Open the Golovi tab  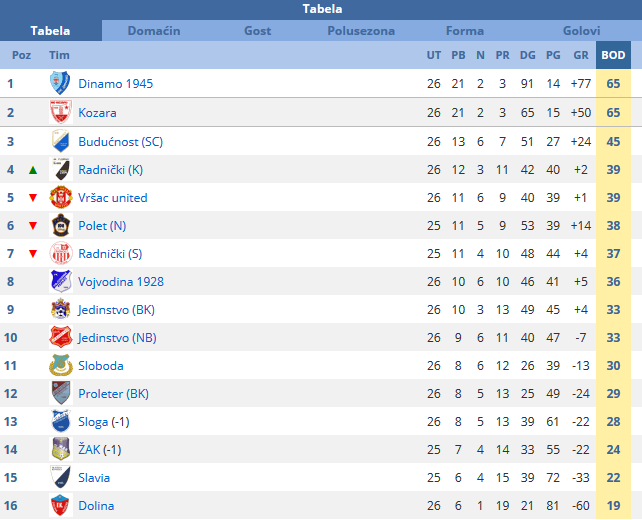tap(581, 31)
